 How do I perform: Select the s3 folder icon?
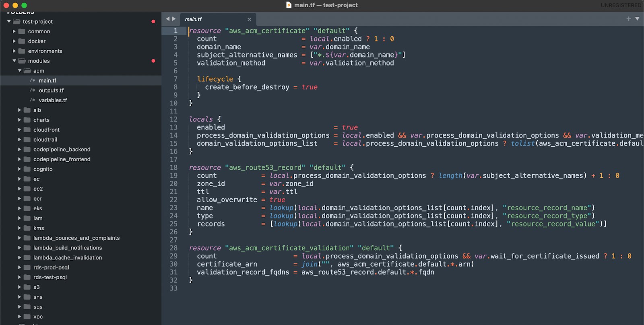pos(27,287)
